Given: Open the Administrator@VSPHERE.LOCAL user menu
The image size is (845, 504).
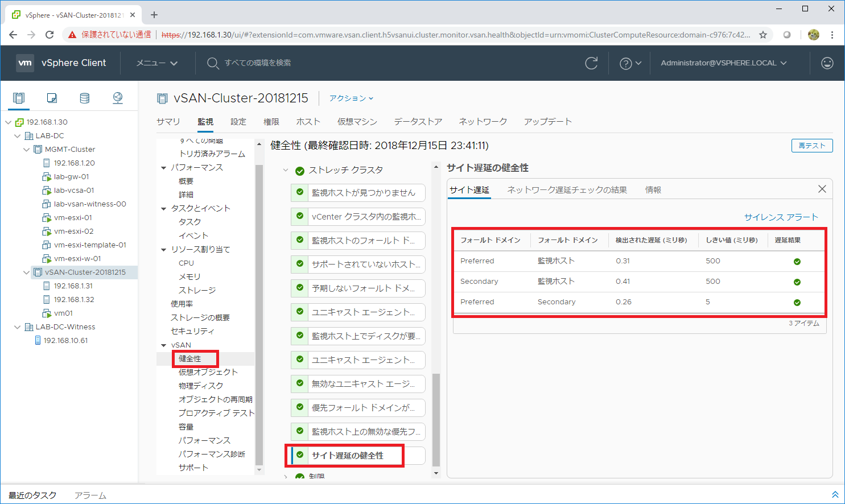Looking at the screenshot, I should point(724,63).
